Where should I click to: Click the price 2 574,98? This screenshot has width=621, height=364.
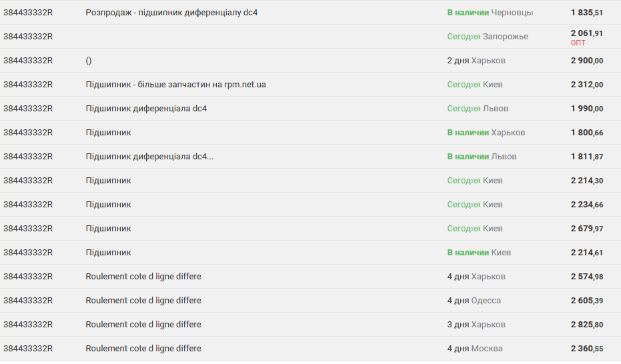pyautogui.click(x=586, y=277)
